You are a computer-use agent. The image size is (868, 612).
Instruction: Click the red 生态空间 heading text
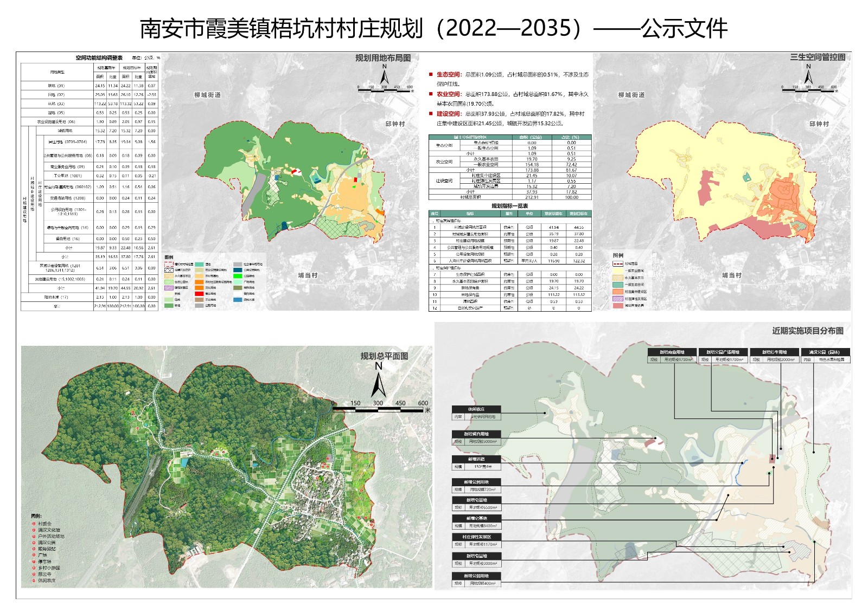[449, 74]
